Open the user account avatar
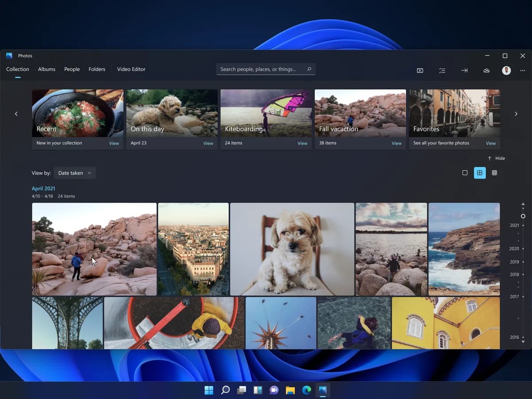The image size is (532, 399). 506,70
